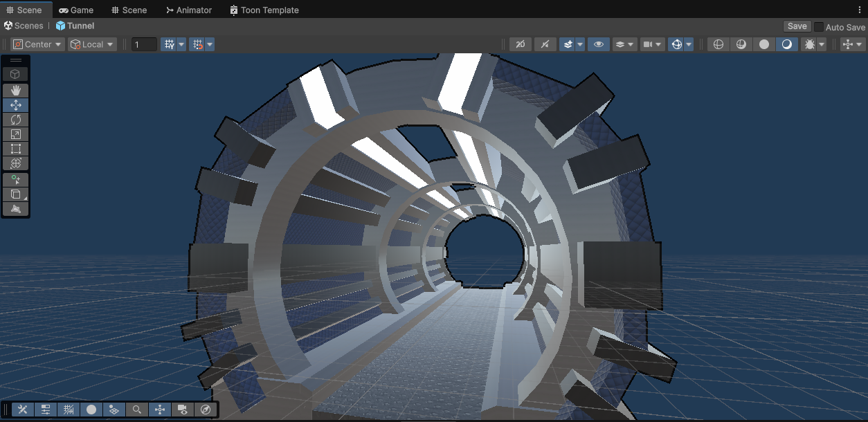Screen dimensions: 868x422
Task: Select shaded wireframe draw mode icon
Action: [x=741, y=44]
